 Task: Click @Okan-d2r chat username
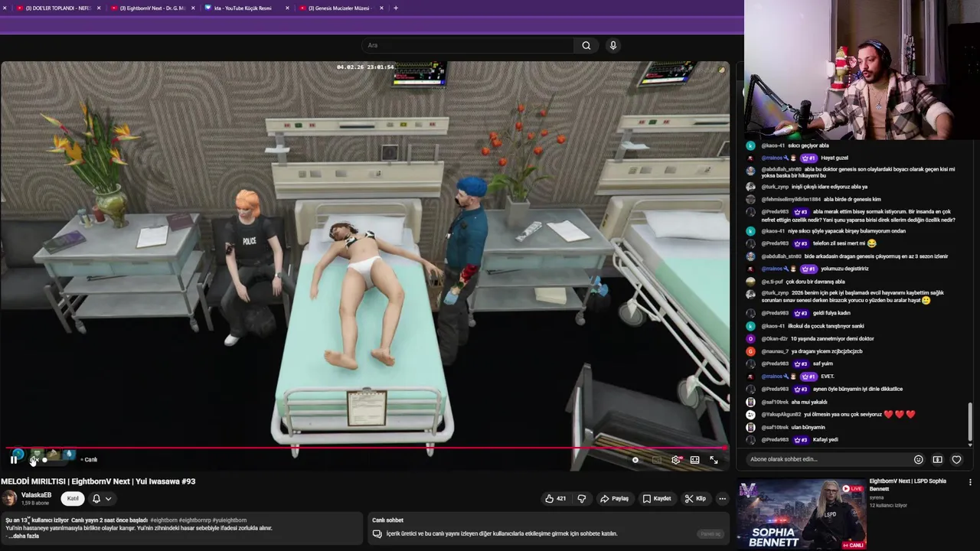775,338
